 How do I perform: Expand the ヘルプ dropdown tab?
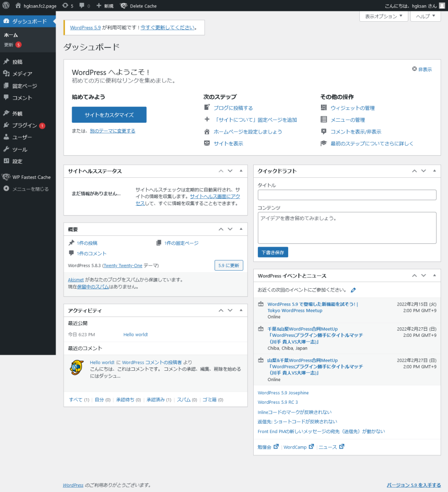click(x=425, y=17)
